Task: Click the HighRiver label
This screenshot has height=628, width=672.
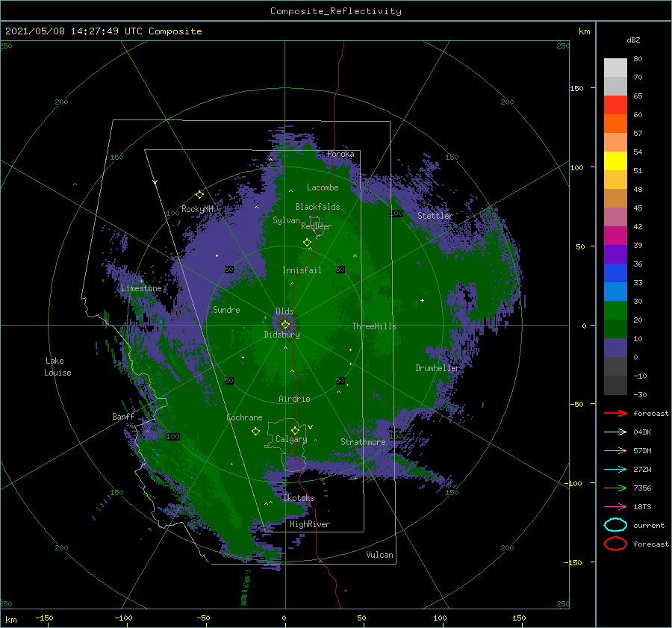Action: (x=310, y=524)
